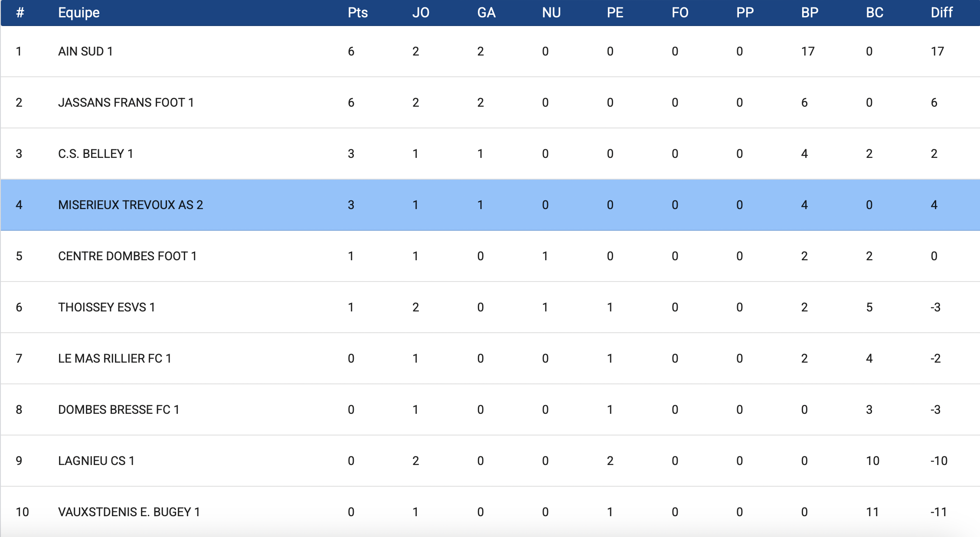Viewport: 980px width, 537px height.
Task: Click the PE column header
Action: click(x=615, y=13)
